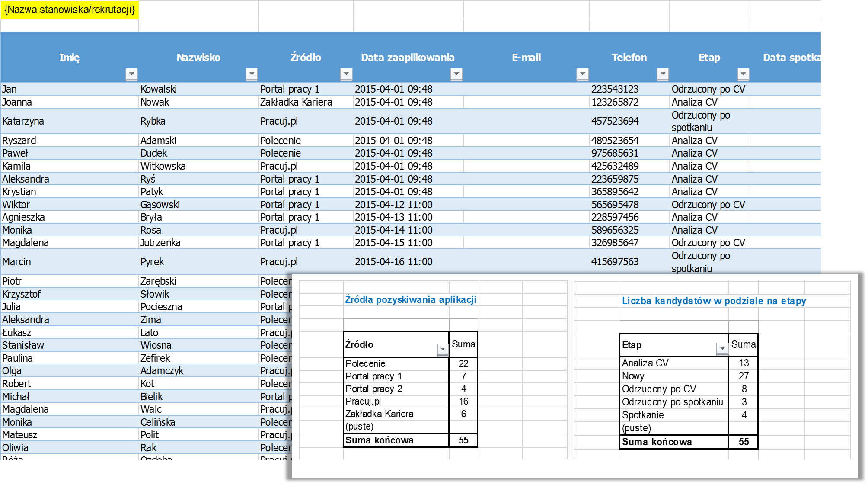Click the Witkowska surname cell
The width and height of the screenshot is (868, 485).
(x=198, y=166)
